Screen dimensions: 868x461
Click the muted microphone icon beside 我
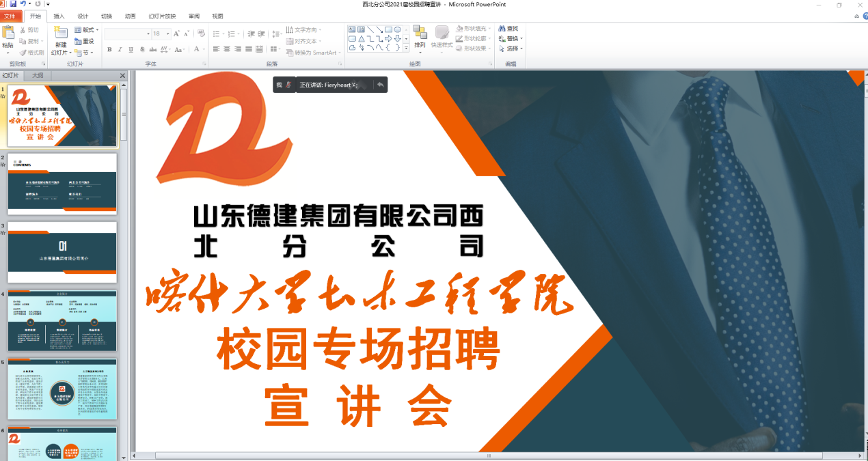click(288, 85)
